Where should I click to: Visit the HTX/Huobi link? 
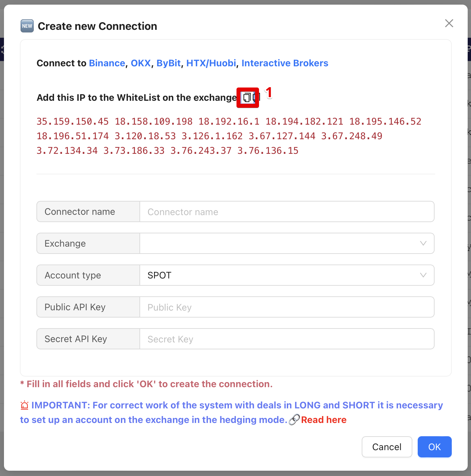point(211,63)
